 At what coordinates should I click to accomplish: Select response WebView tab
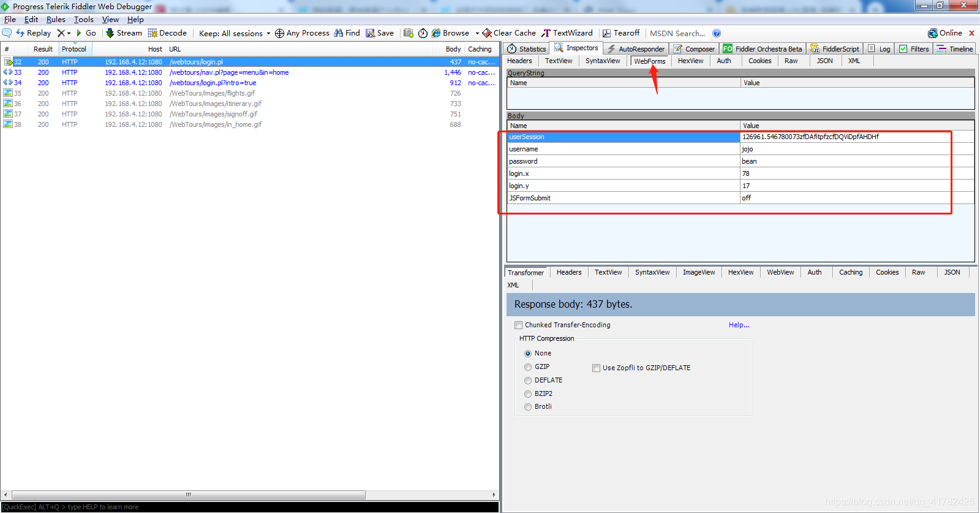click(780, 272)
